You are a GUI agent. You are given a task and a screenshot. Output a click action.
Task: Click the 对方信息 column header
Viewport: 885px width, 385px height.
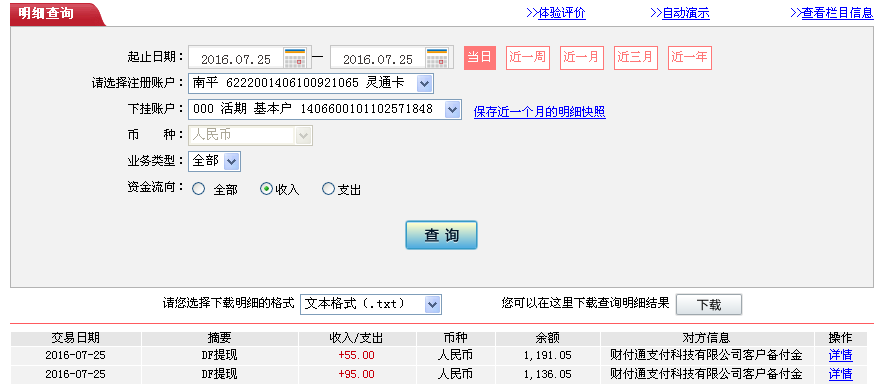click(x=707, y=338)
